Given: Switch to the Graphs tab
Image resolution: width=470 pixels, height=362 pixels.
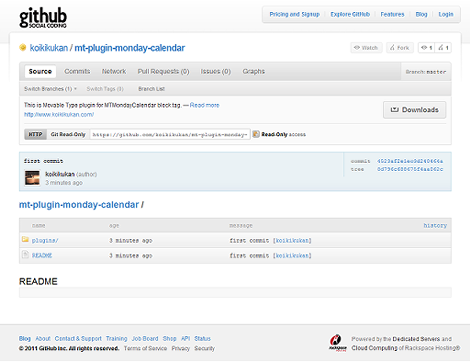Looking at the screenshot, I should point(254,71).
